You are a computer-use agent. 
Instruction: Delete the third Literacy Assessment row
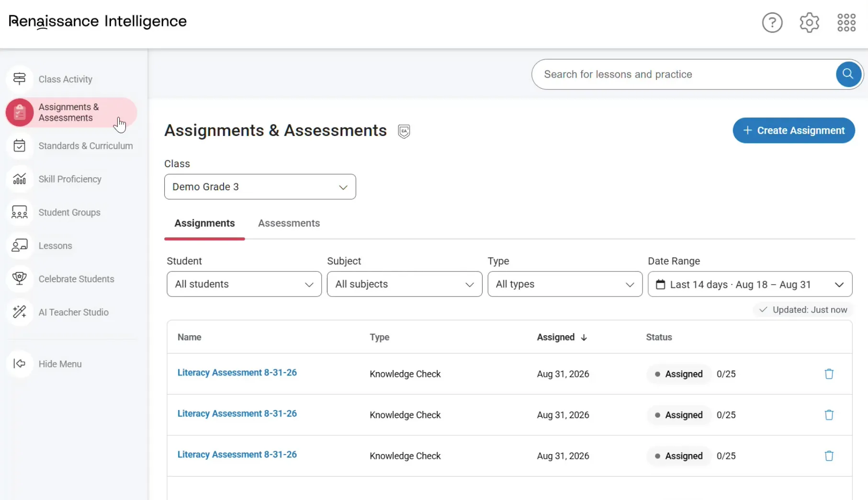pos(829,456)
